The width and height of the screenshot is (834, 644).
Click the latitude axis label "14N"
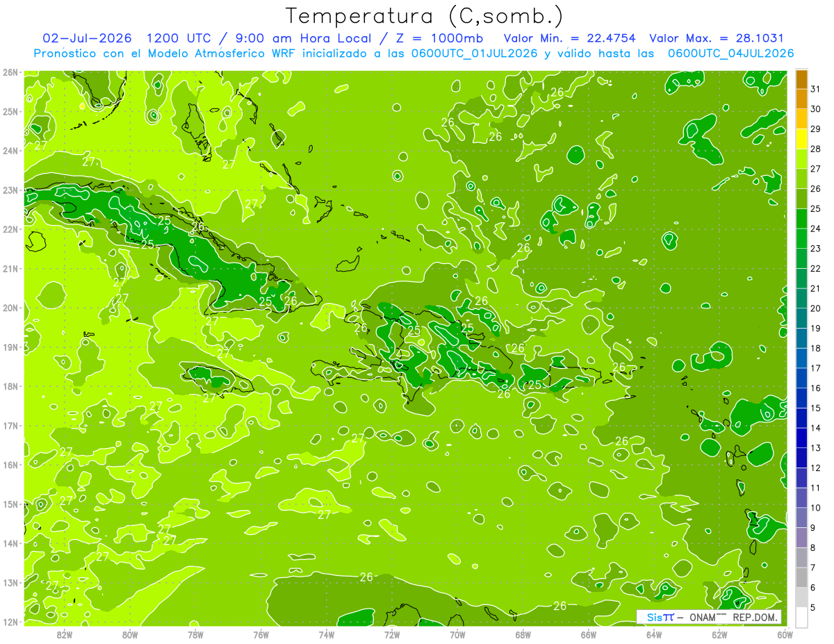click(10, 543)
